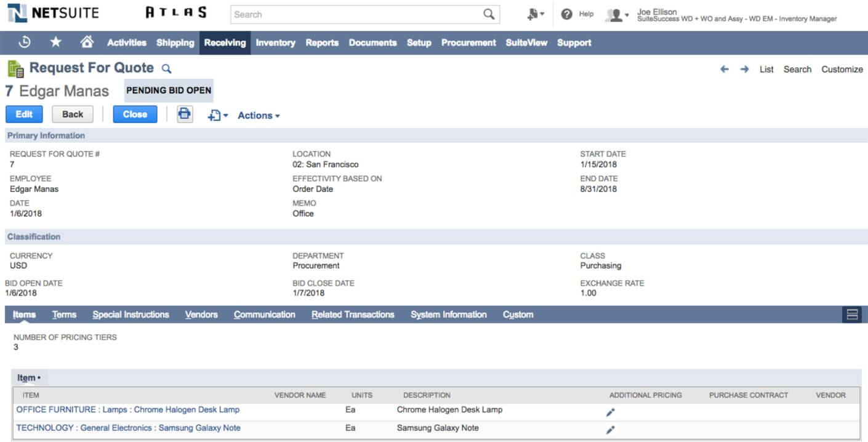Switch to the Communication subtab
Screen dimensions: 868x442
point(265,315)
